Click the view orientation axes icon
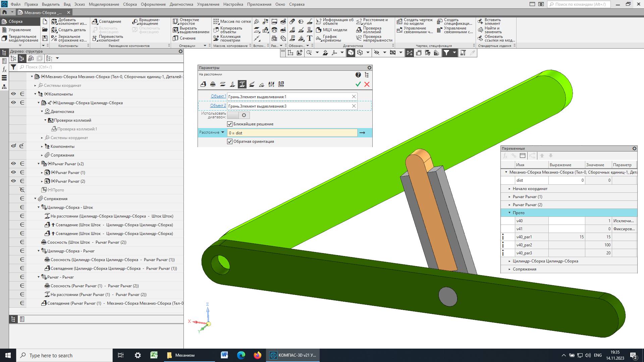Image resolution: width=644 pixels, height=362 pixels. (334, 53)
